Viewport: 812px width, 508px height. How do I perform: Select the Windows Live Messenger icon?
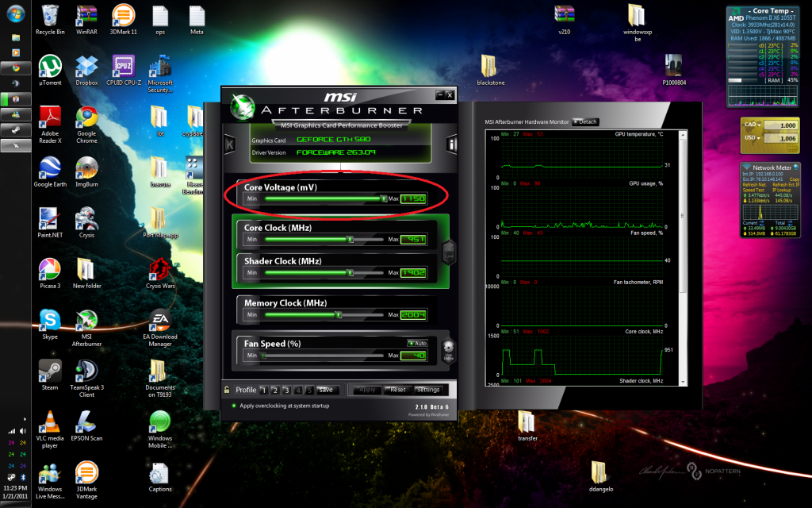50,480
